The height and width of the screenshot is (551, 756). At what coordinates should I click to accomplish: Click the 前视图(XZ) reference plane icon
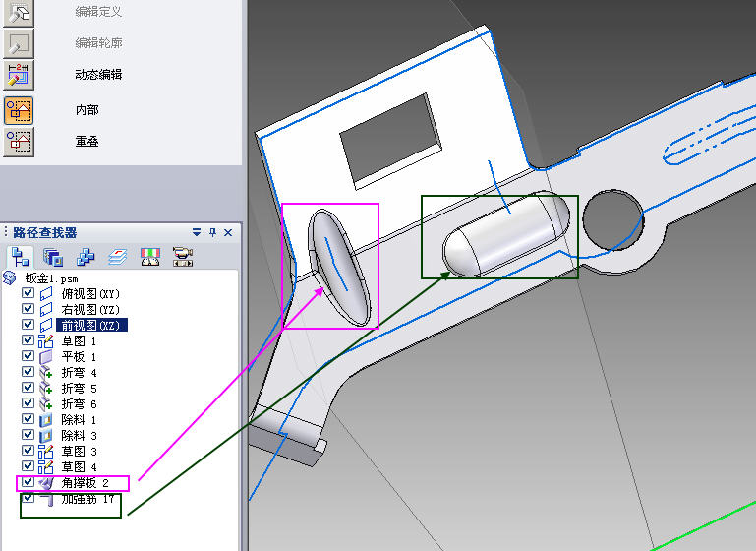46,325
